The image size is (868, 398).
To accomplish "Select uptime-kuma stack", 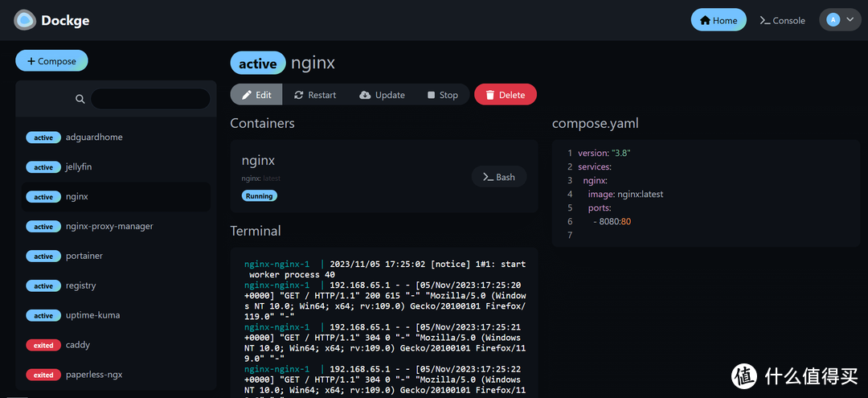I will coord(92,315).
